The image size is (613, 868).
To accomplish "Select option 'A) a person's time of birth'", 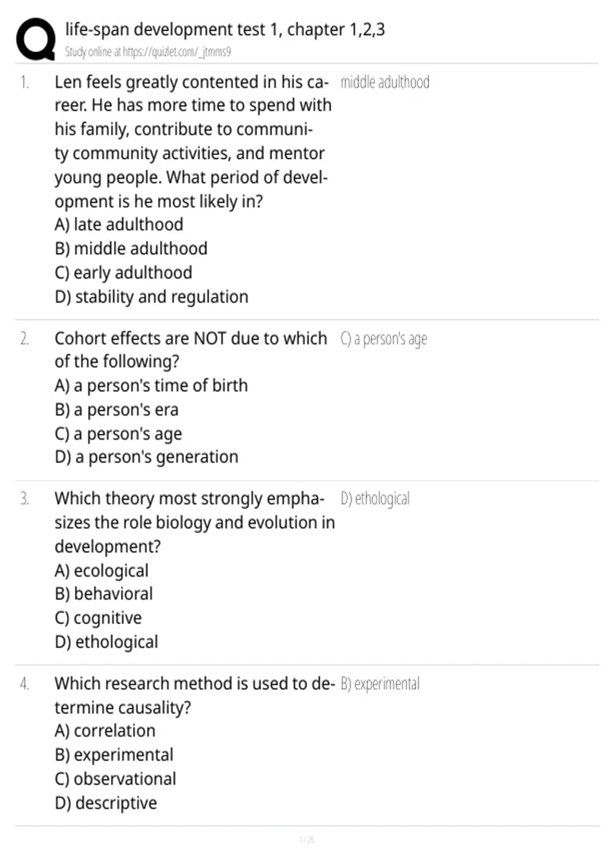I will pyautogui.click(x=151, y=385).
